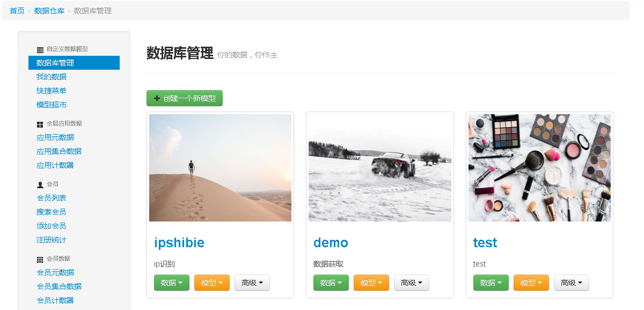
Task: Open the ipshibie model title
Action: (179, 243)
